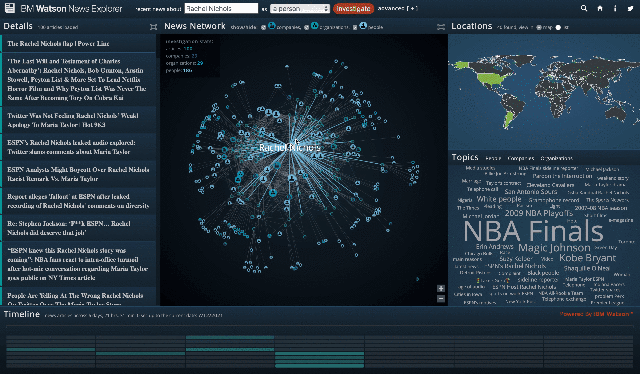Screen dimensions: 640x374
Task: Open 'ESPN Analysts Might Boycott' article
Action: click(78, 174)
